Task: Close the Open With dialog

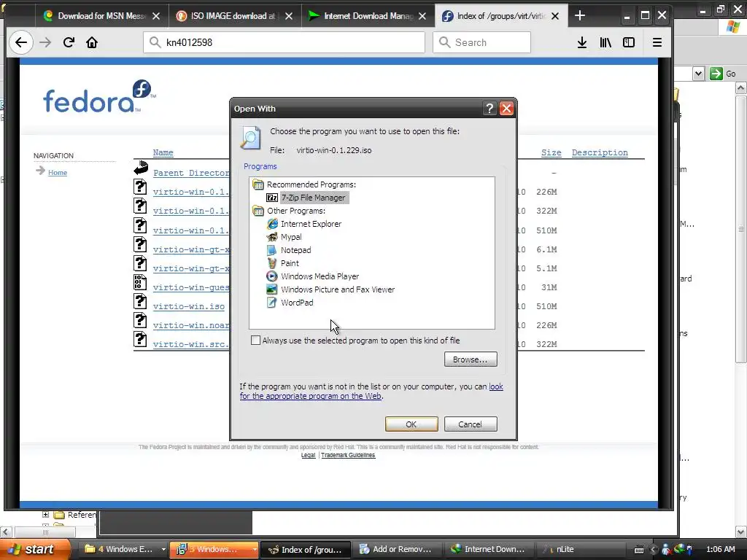Action: click(x=506, y=109)
